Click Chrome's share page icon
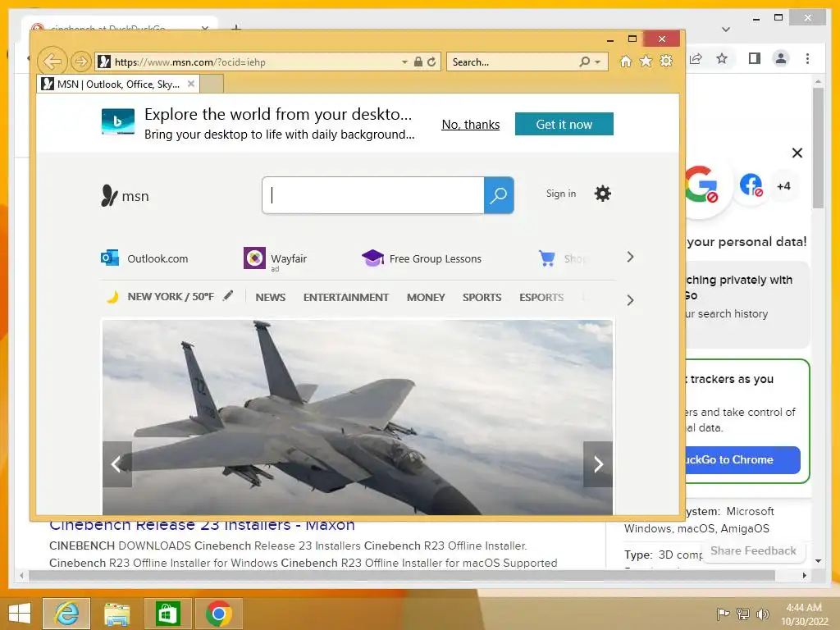 click(x=696, y=58)
